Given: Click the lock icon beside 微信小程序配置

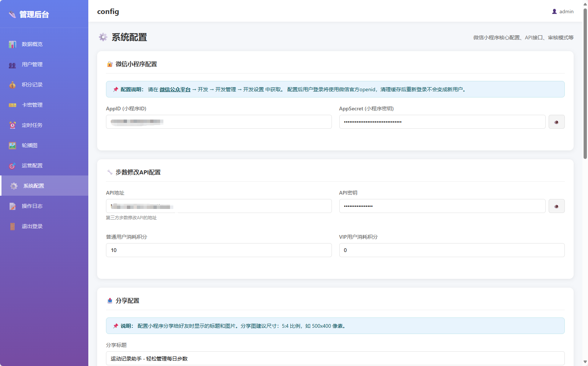Looking at the screenshot, I should tap(110, 64).
